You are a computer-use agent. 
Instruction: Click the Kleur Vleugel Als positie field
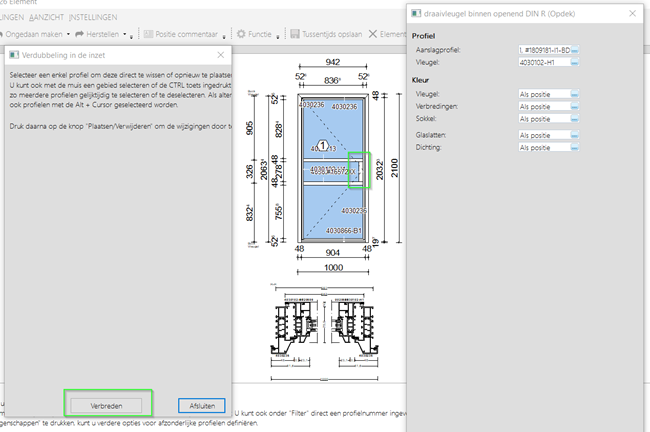coord(544,95)
